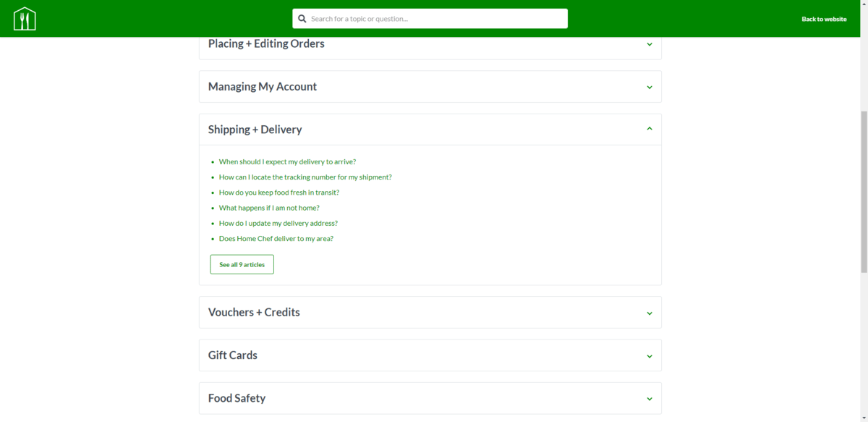Open 'How do you keep food fresh' article

click(x=279, y=193)
